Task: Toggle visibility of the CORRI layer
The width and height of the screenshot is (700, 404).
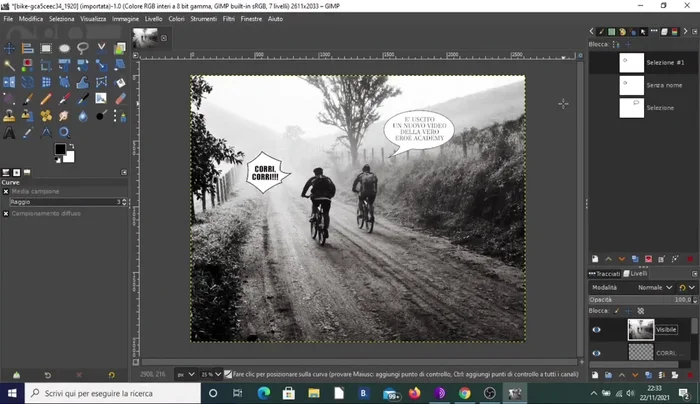Action: 597,353
